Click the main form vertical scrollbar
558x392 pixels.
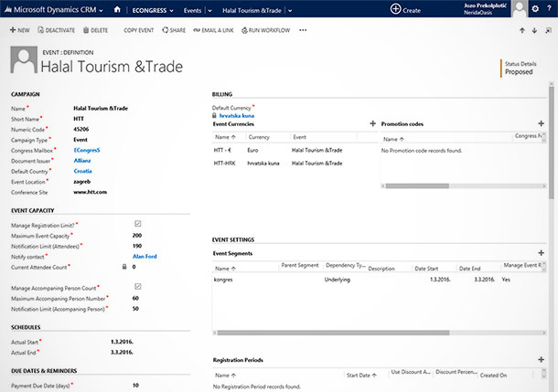coord(552,143)
